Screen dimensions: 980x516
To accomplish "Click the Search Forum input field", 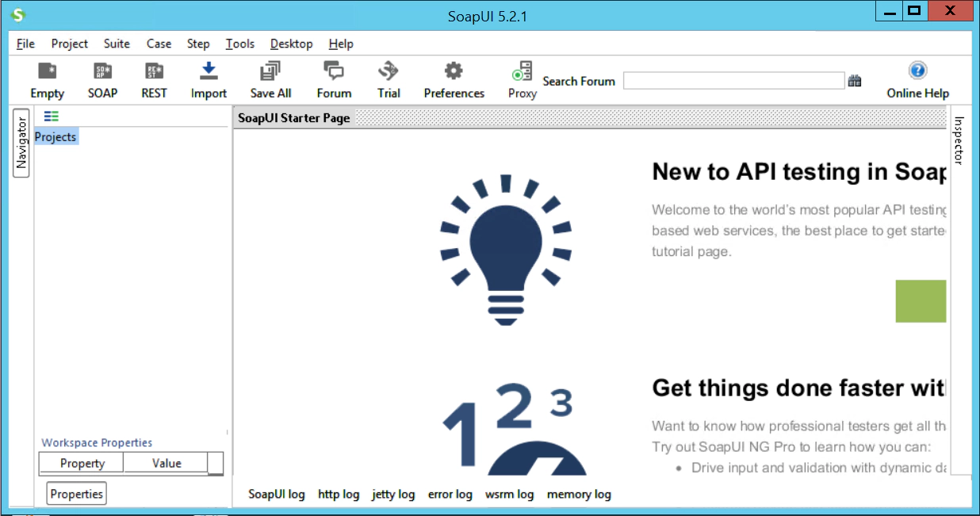I will coord(733,81).
